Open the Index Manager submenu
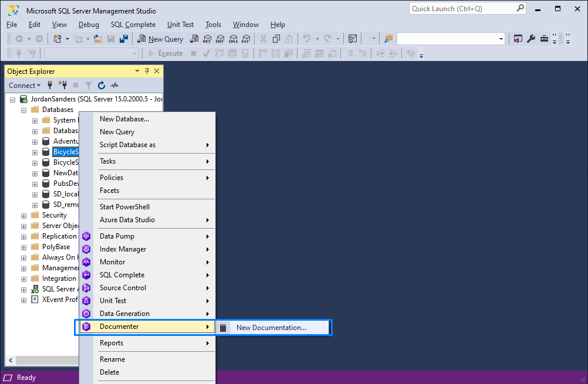 147,249
